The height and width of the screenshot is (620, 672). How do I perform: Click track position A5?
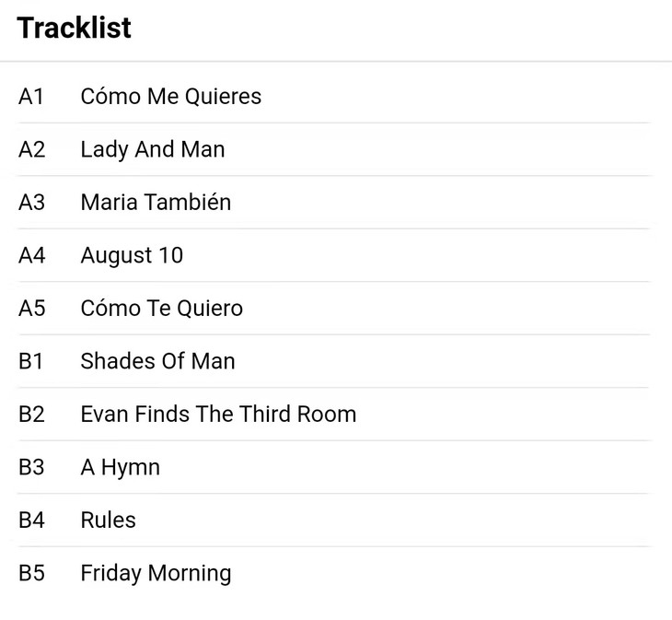click(31, 309)
